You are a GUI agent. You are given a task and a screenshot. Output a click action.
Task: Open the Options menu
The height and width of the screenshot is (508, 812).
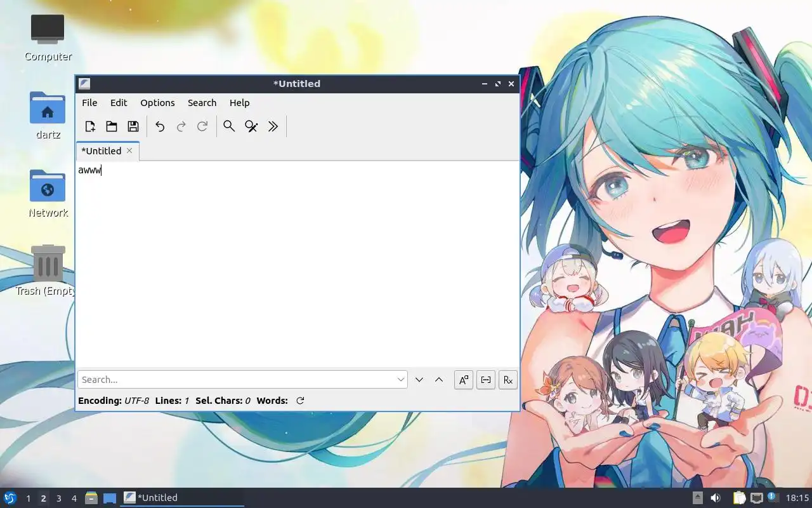157,103
